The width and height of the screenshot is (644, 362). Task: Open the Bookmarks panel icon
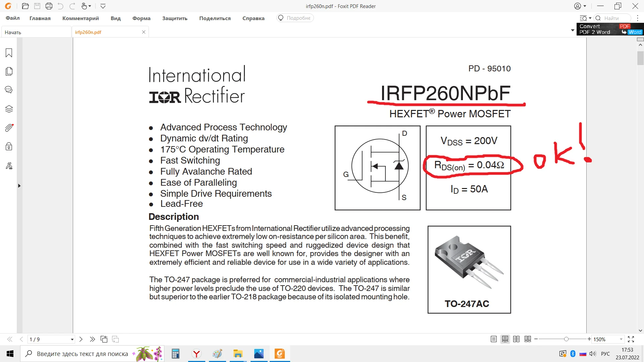click(x=9, y=53)
